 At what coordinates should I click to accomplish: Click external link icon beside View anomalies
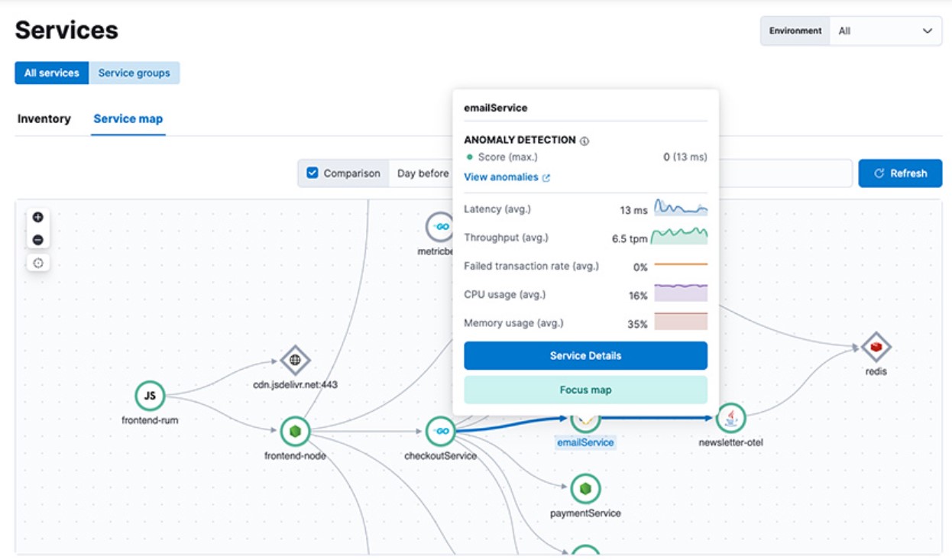point(546,177)
